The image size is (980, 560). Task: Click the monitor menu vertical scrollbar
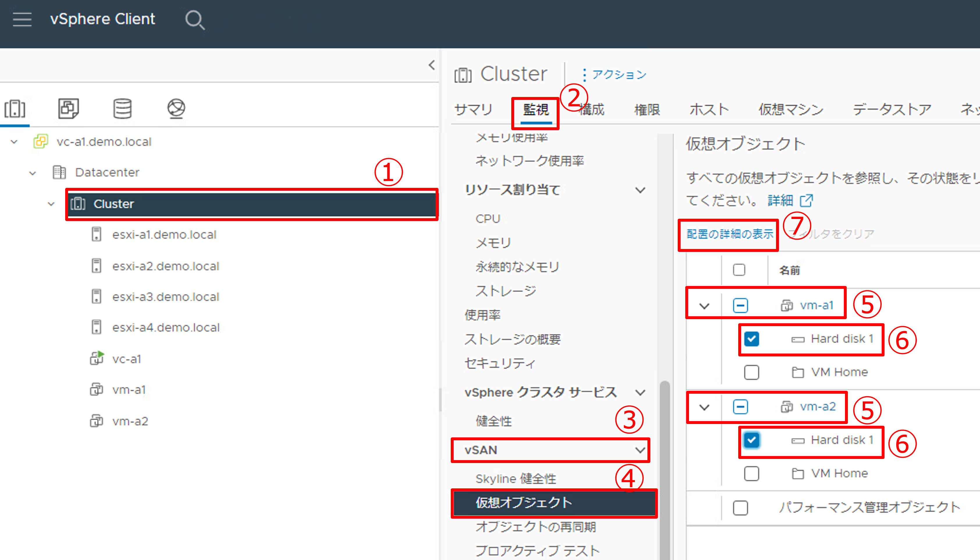click(665, 470)
